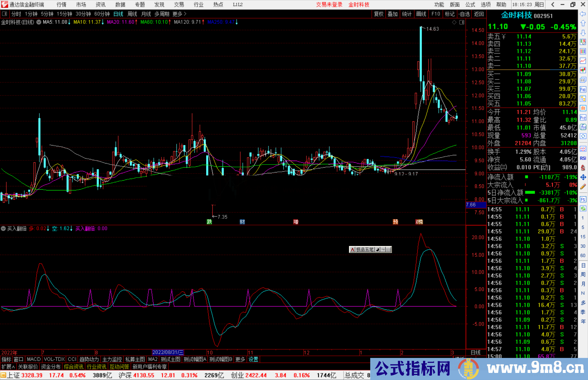The image size is (588, 380).
Task: Select the pencil drawing tool icon
Action: click(583, 187)
